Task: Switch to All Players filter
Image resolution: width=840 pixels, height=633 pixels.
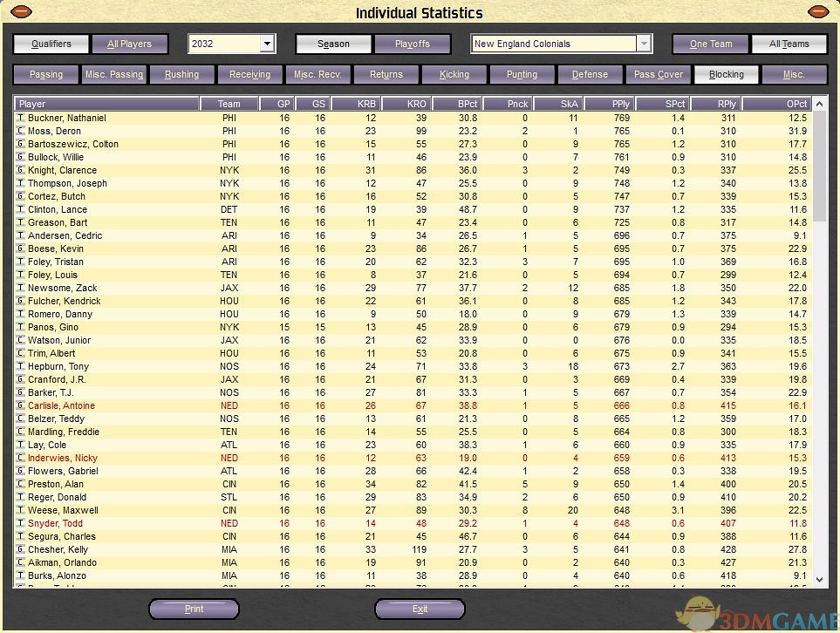Action: 130,44
